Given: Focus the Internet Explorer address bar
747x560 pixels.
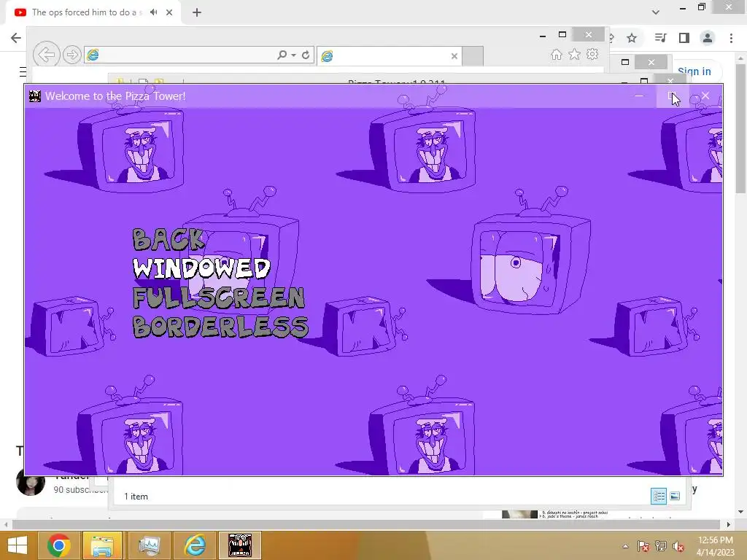Looking at the screenshot, I should coord(179,55).
